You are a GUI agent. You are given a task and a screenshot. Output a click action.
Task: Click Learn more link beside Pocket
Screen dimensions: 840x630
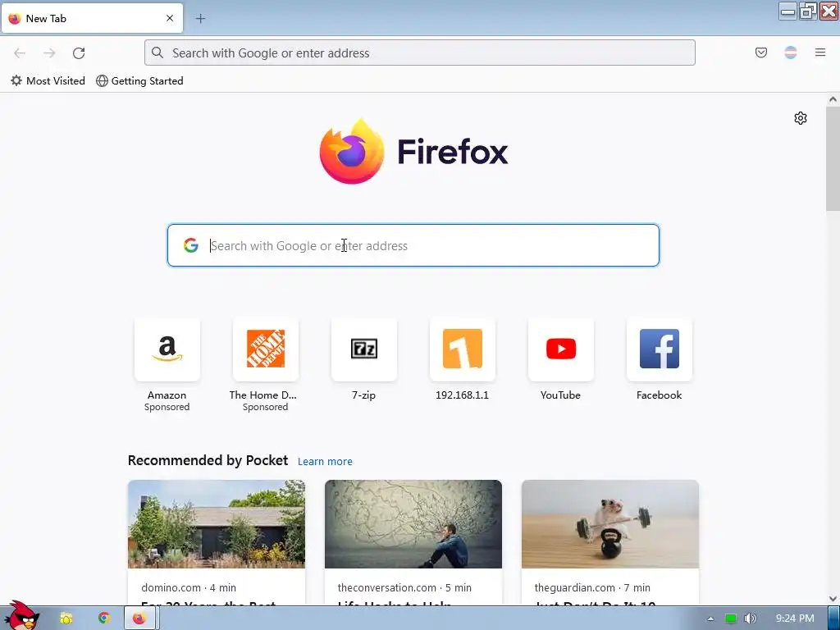[325, 462]
